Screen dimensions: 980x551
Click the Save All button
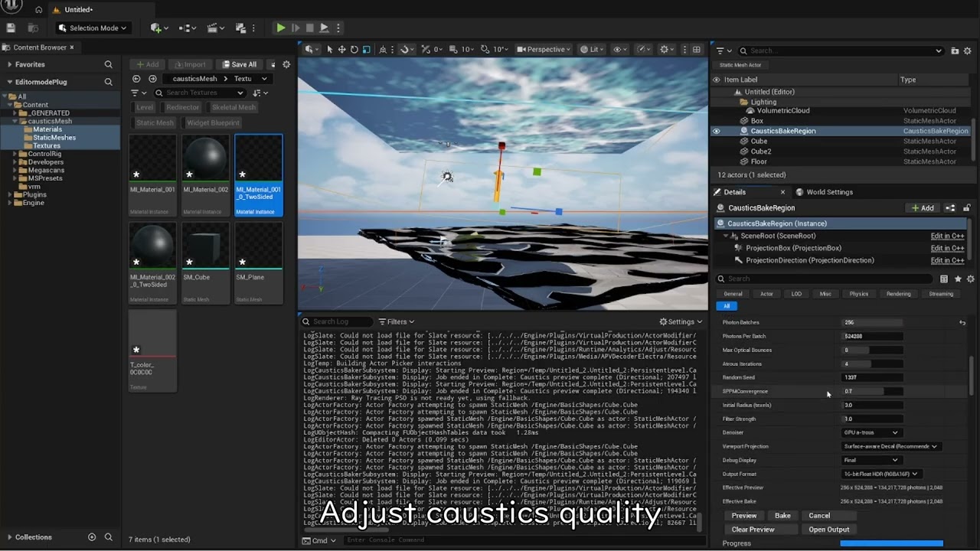(x=238, y=64)
